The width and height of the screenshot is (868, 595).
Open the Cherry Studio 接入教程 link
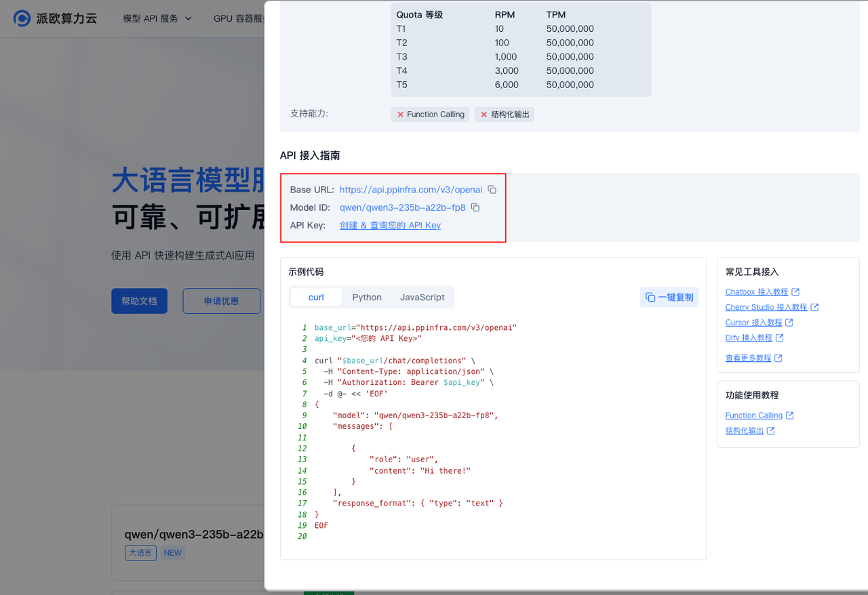[766, 307]
